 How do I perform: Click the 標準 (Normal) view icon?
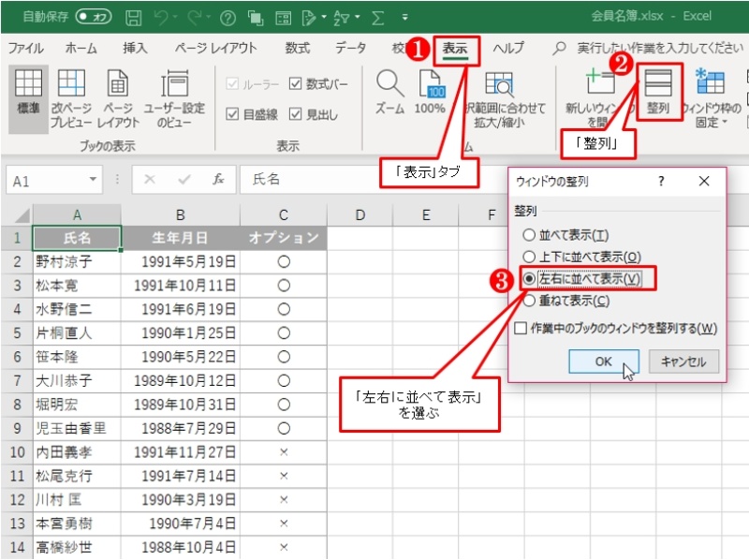[x=29, y=96]
